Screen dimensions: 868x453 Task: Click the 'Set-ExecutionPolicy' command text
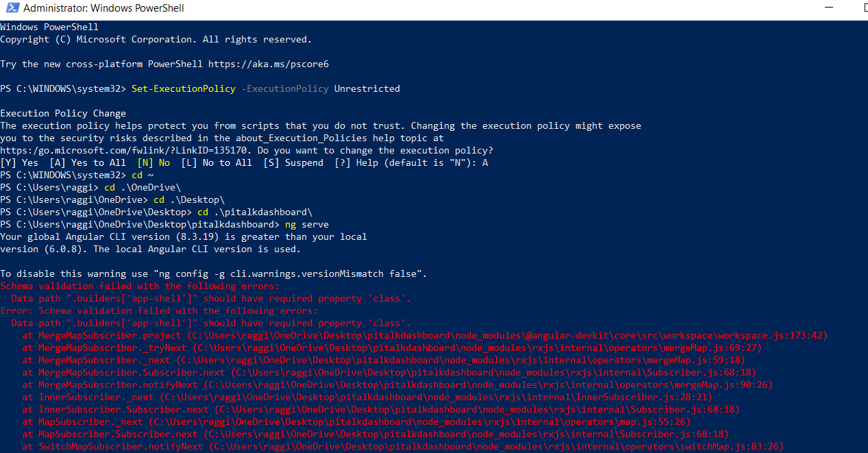pyautogui.click(x=184, y=88)
